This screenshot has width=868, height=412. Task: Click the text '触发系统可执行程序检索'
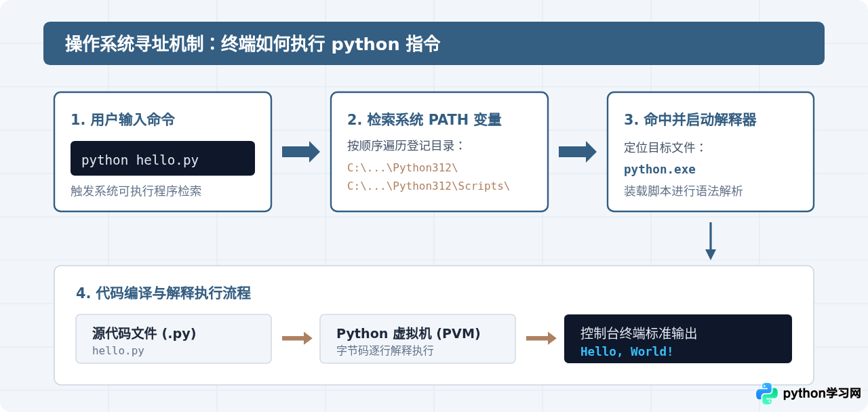point(136,191)
